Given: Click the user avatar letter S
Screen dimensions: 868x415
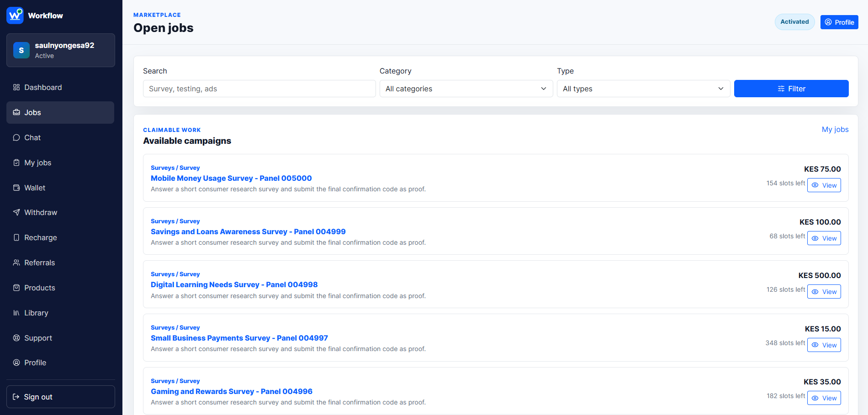Looking at the screenshot, I should (x=21, y=50).
